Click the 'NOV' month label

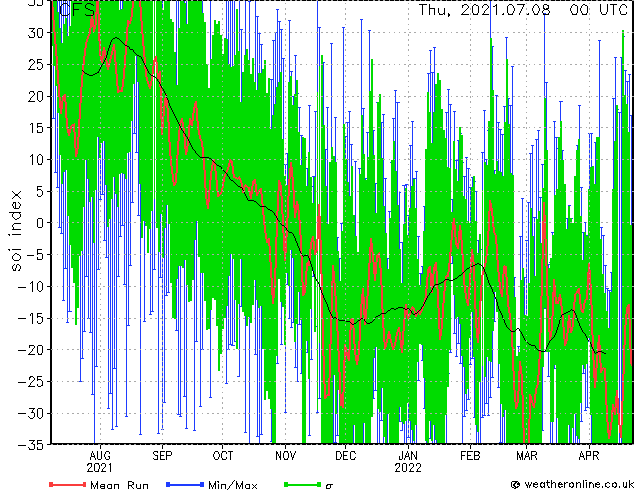(285, 456)
